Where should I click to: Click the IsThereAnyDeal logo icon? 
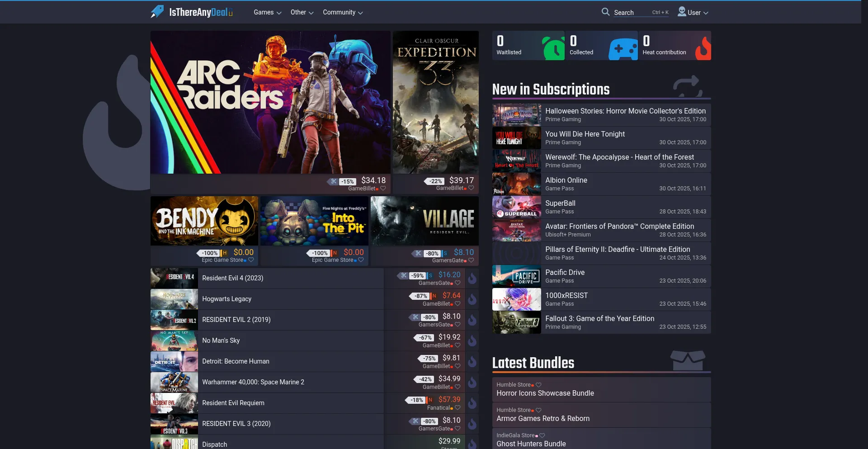coord(157,12)
